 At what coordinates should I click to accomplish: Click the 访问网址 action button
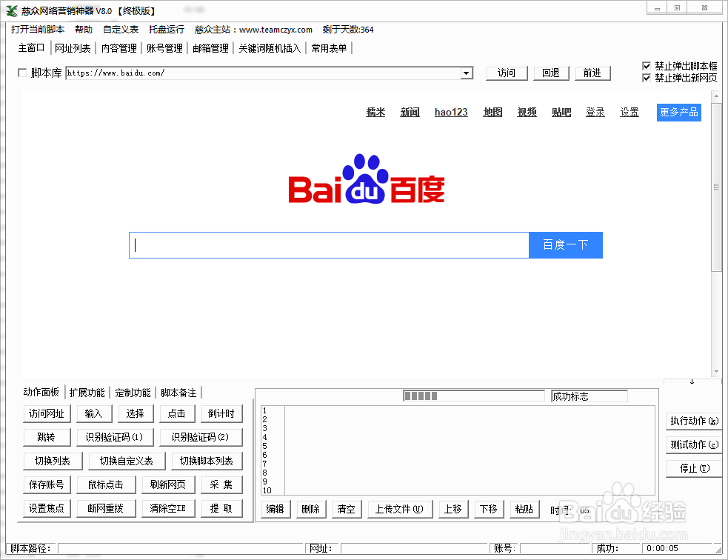coord(47,413)
